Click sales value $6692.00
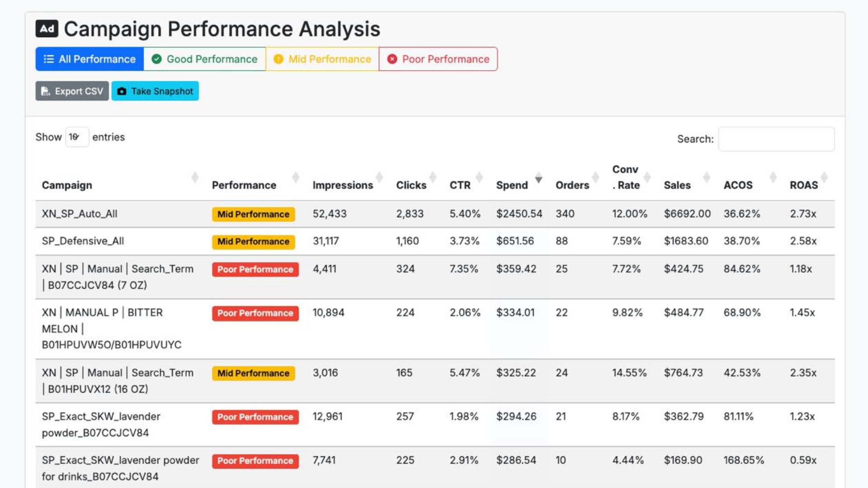Screen dimensions: 868x488 [x=687, y=214]
